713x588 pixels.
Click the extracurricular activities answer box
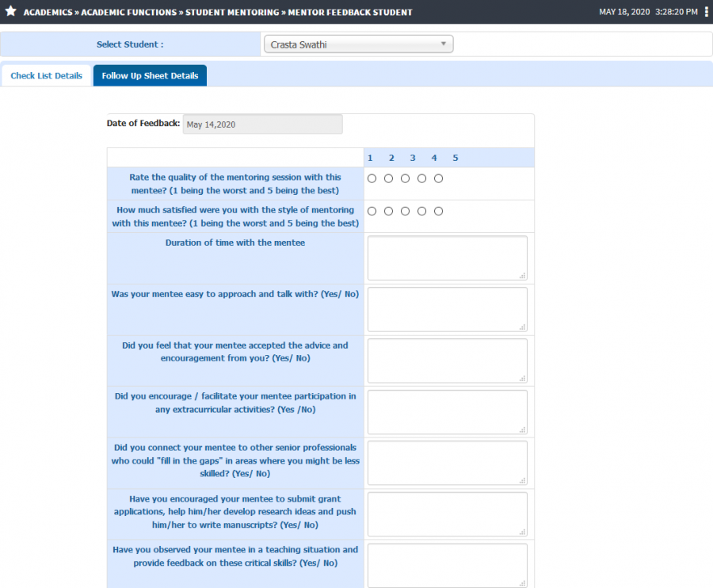[448, 412]
